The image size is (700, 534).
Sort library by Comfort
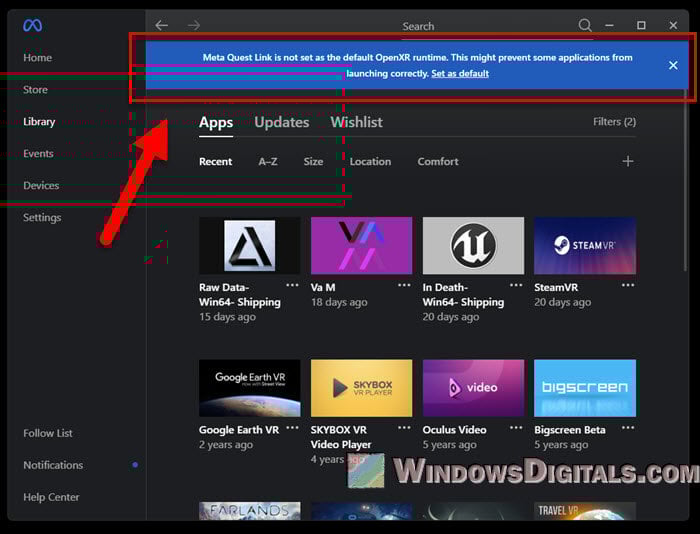pos(438,162)
